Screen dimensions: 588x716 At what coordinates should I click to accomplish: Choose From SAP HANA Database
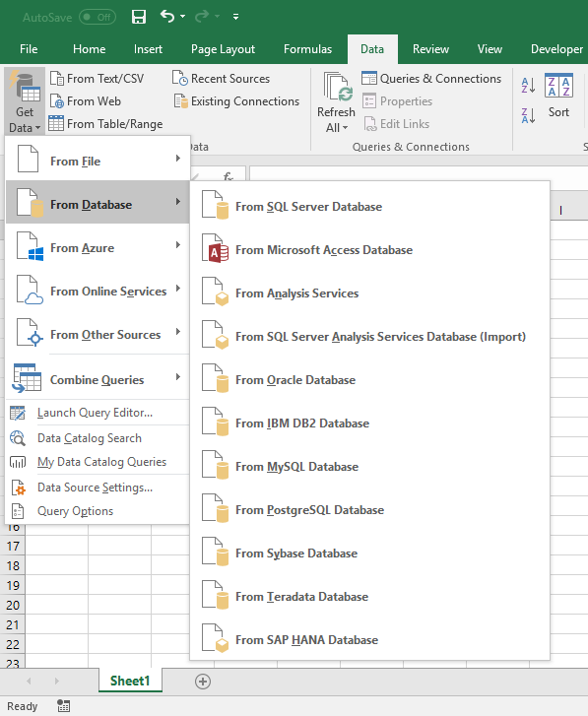pos(369,640)
